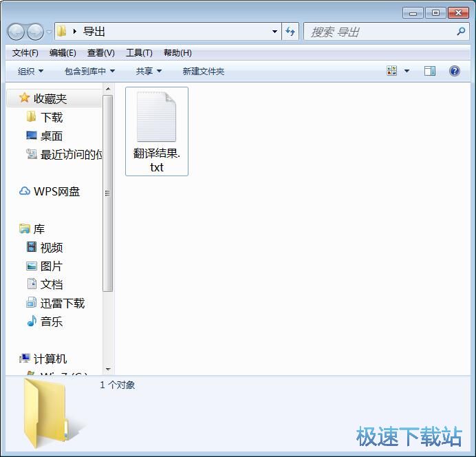Screen dimensions: 476x457
Task: Open the 文件(F) menu
Action: [25, 53]
